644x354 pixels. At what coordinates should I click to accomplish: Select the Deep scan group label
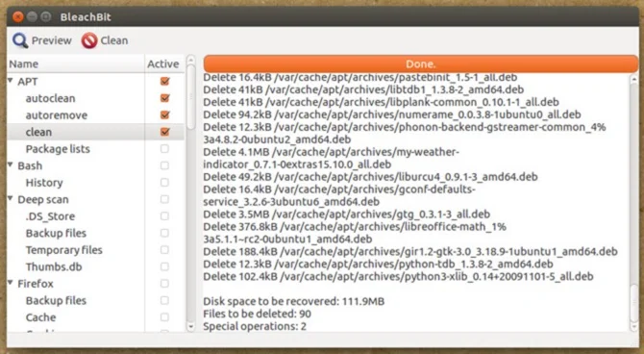point(43,199)
